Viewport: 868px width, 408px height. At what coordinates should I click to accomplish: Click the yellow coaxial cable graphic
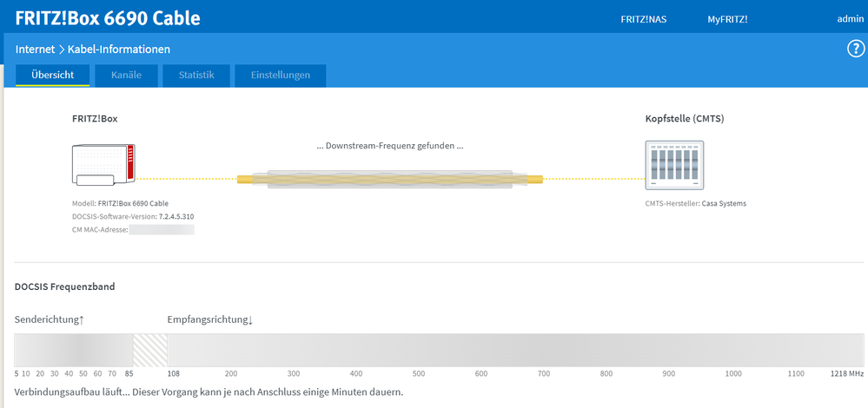(389, 179)
